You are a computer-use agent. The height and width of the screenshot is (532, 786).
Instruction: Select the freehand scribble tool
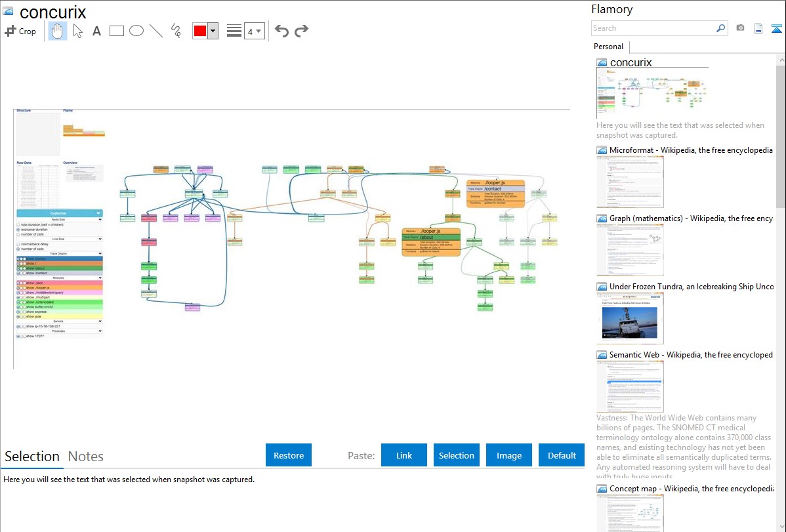pos(176,31)
